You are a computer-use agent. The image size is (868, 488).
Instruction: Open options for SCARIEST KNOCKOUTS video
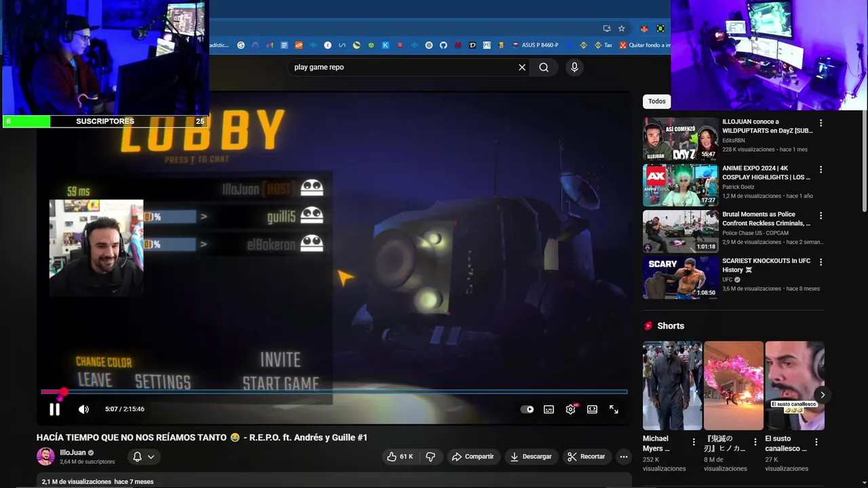coord(821,262)
